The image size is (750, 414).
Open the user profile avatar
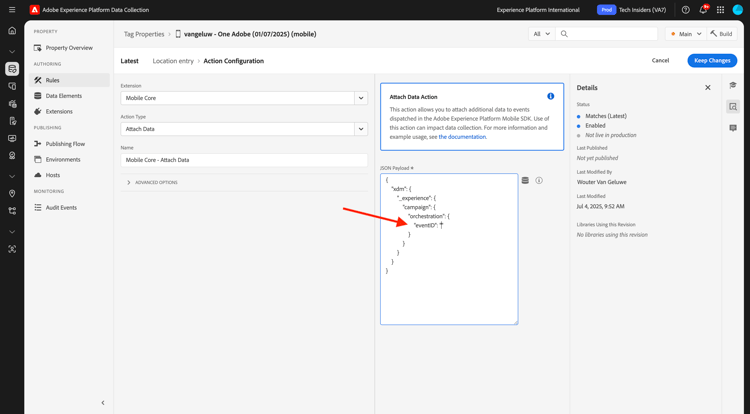(x=738, y=10)
